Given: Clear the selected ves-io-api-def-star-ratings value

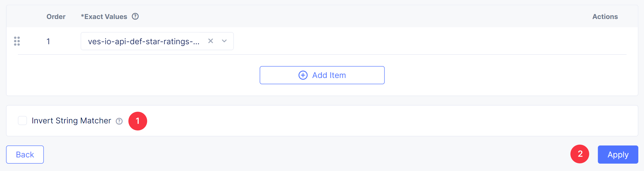Looking at the screenshot, I should click(211, 41).
